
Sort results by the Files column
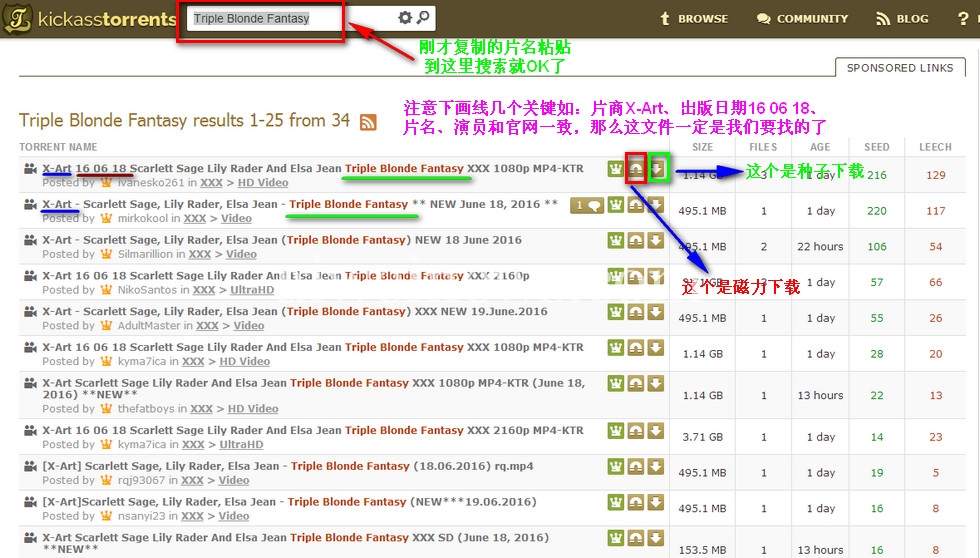pos(763,147)
